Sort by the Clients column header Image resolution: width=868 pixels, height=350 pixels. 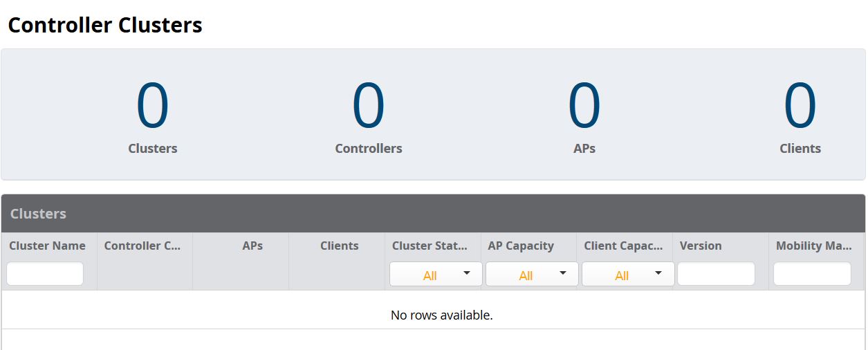pyautogui.click(x=340, y=246)
